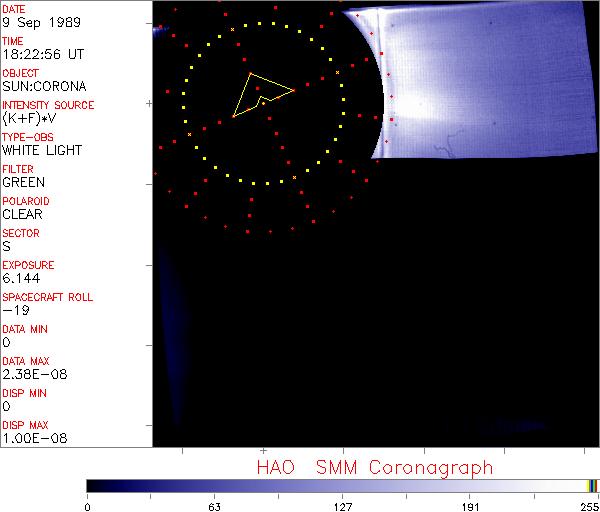
Task: Click the 127 tick label under the colorbar
Action: [x=342, y=505]
